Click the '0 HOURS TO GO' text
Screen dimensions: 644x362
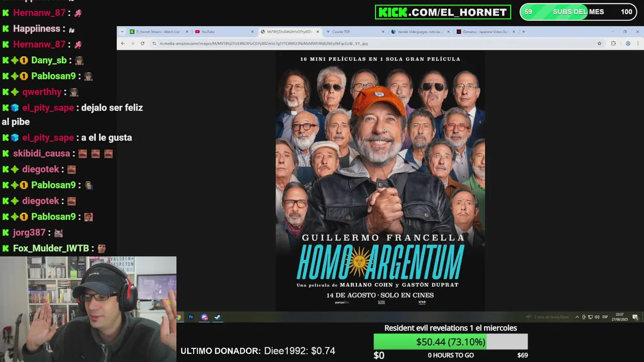click(x=451, y=355)
